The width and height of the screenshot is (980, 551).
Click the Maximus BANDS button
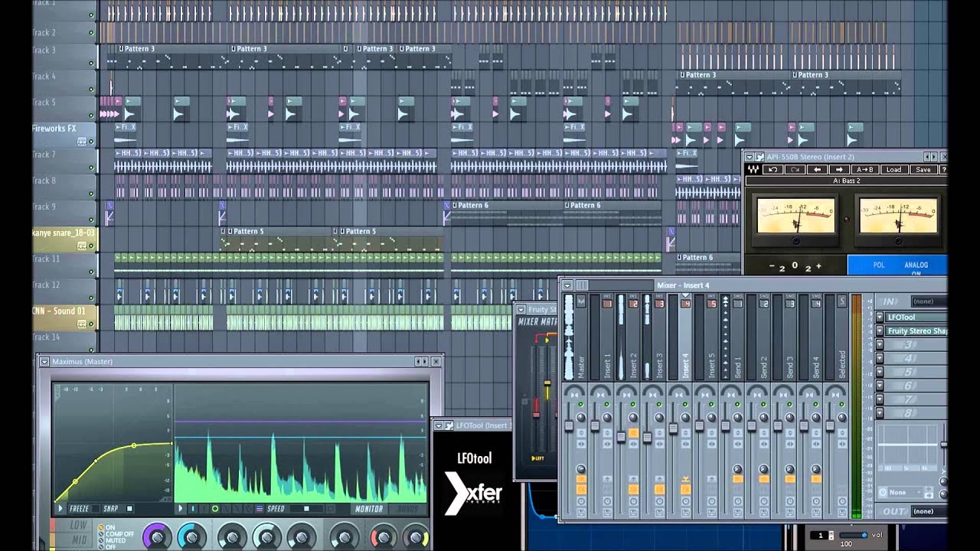tap(407, 509)
